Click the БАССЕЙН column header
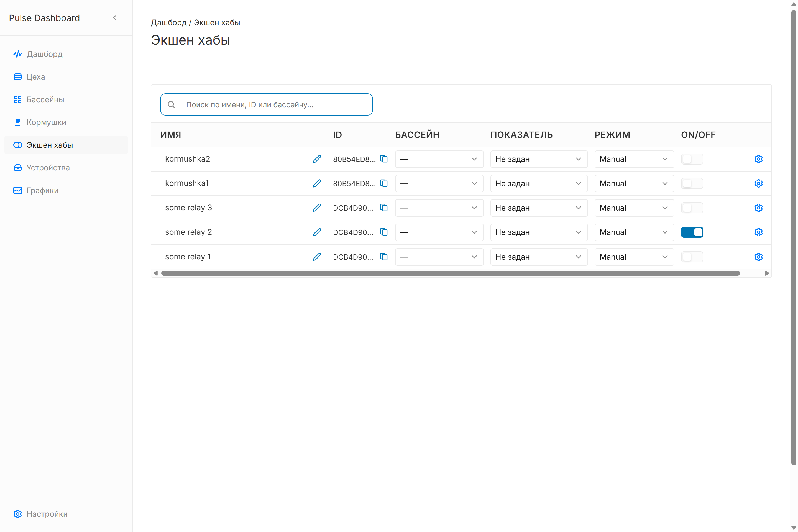The height and width of the screenshot is (532, 798). (x=417, y=135)
